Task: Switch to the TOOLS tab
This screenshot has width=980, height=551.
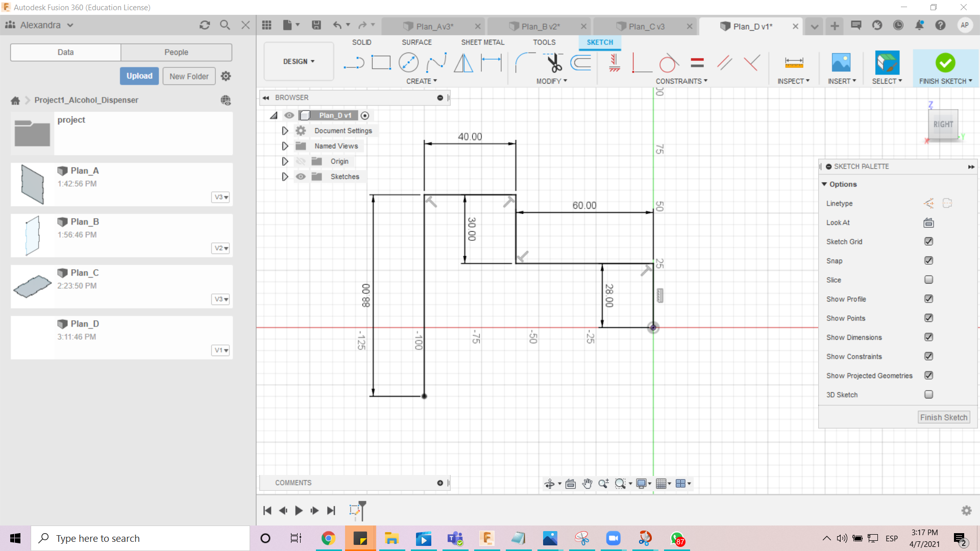Action: [544, 42]
